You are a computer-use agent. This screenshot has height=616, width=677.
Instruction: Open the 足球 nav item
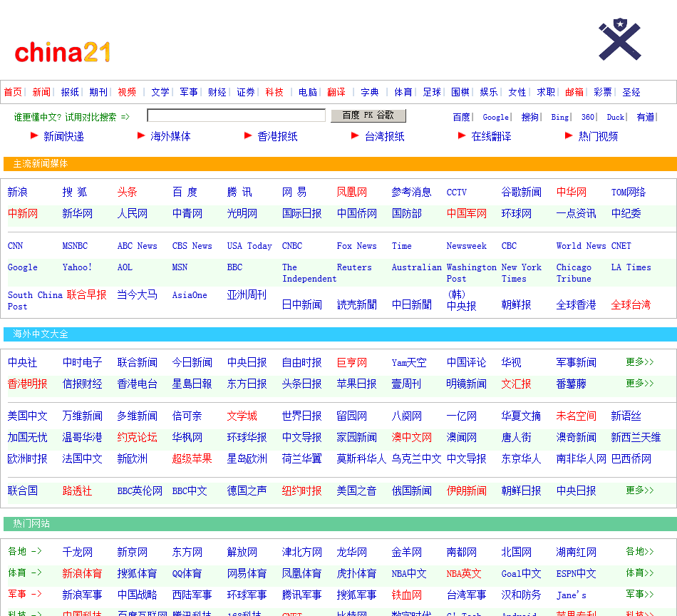pos(432,92)
